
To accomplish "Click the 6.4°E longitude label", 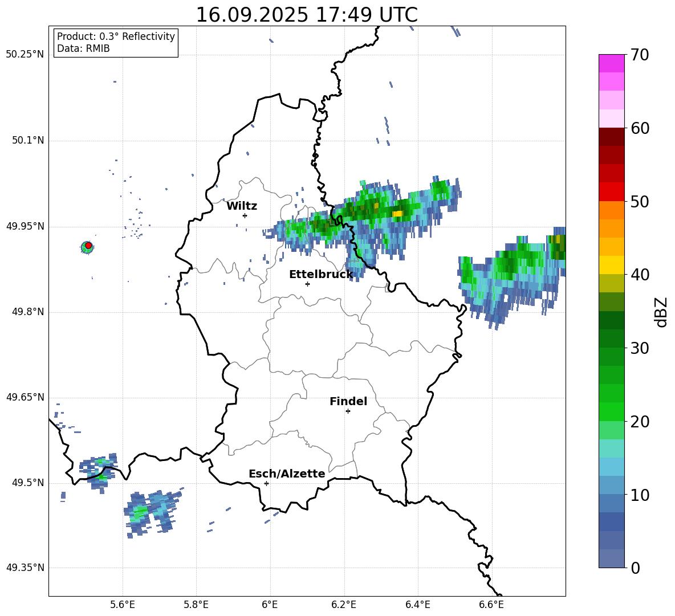I will click(x=418, y=605).
